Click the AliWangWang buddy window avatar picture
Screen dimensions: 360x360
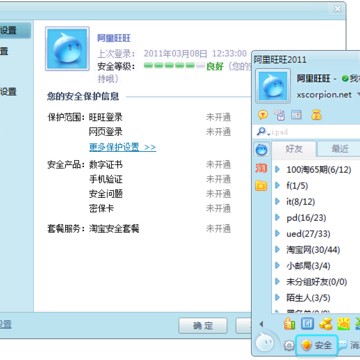pyautogui.click(x=273, y=86)
